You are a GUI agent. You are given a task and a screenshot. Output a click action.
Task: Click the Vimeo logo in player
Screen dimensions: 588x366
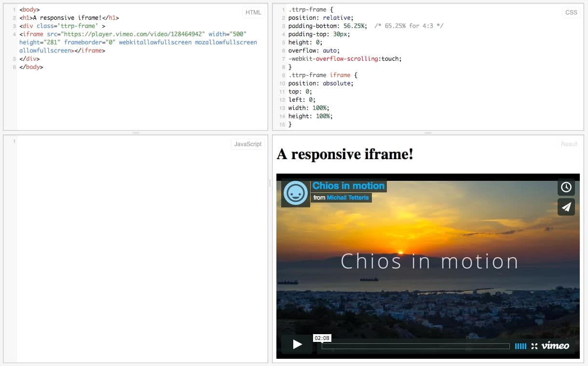coord(555,346)
